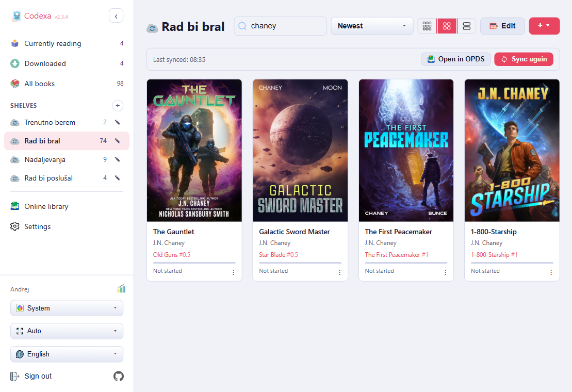572x392 pixels.
Task: Sign out of the account
Action: point(31,376)
